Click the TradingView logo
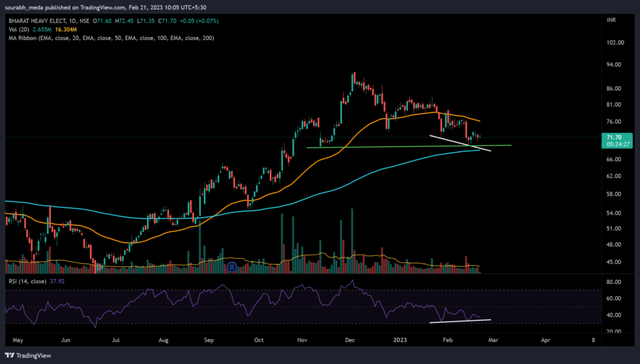This screenshot has width=640, height=364. click(27, 355)
